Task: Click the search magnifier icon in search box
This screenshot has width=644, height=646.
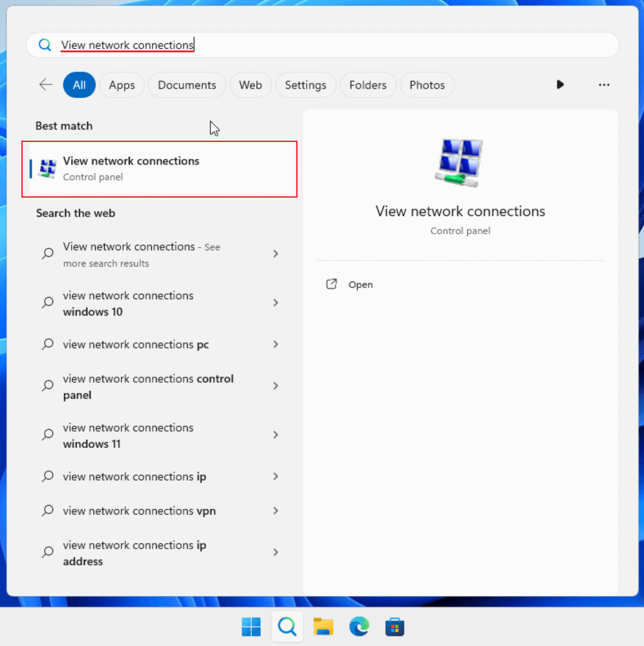Action: pos(45,45)
